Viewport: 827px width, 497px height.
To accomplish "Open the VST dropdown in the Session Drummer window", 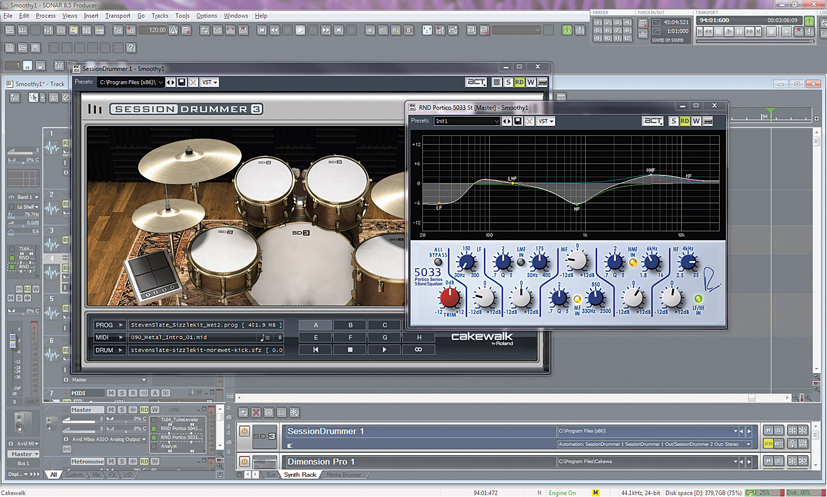I will (x=209, y=82).
